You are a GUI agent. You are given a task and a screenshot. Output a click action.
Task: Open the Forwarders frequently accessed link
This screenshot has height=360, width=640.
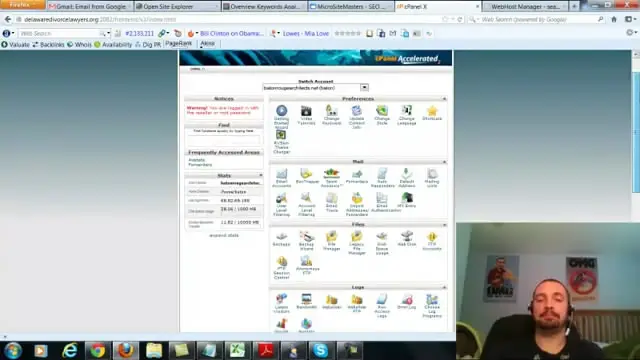pyautogui.click(x=200, y=164)
